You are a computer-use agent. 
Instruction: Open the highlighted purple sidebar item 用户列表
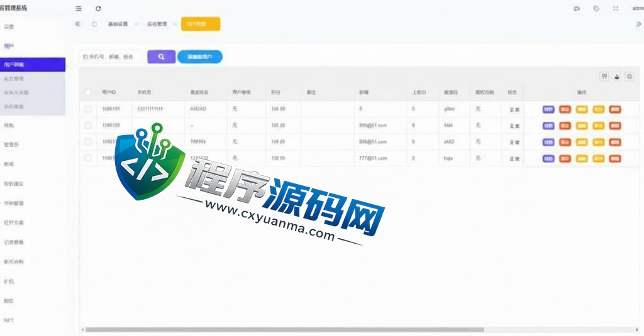pos(33,65)
